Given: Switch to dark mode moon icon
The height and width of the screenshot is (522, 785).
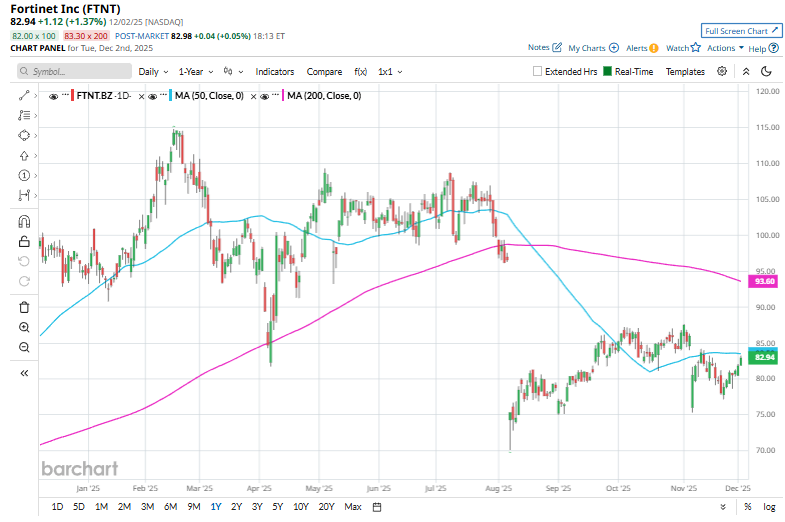Looking at the screenshot, I should pyautogui.click(x=766, y=72).
